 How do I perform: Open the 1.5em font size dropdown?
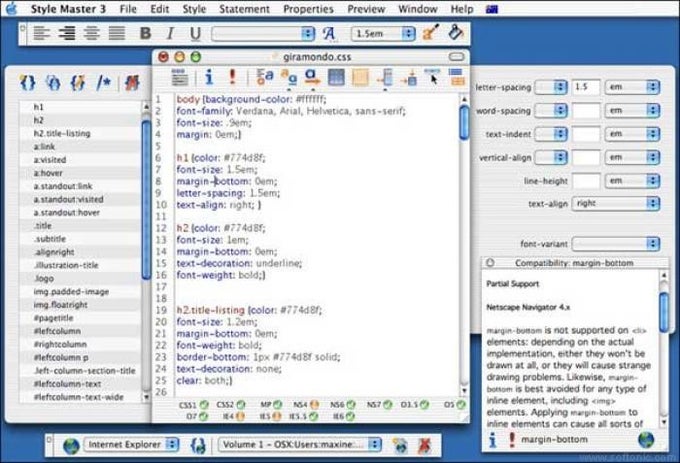383,33
